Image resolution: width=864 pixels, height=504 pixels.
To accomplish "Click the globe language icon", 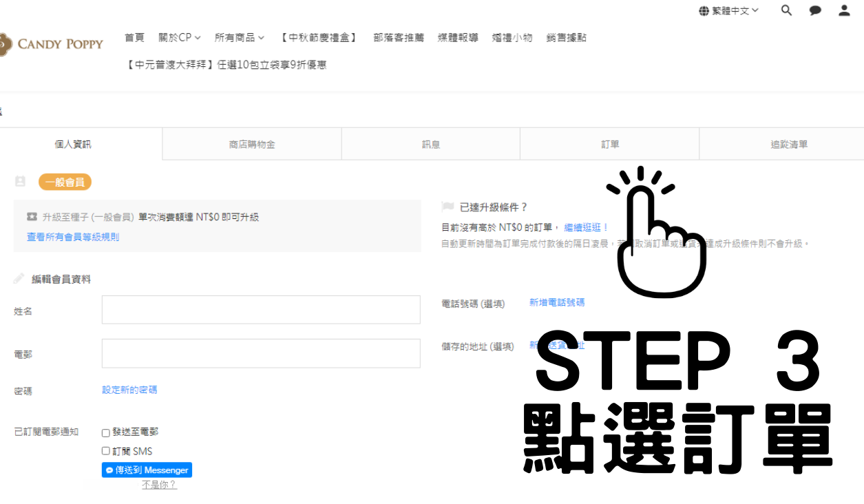I will 704,11.
